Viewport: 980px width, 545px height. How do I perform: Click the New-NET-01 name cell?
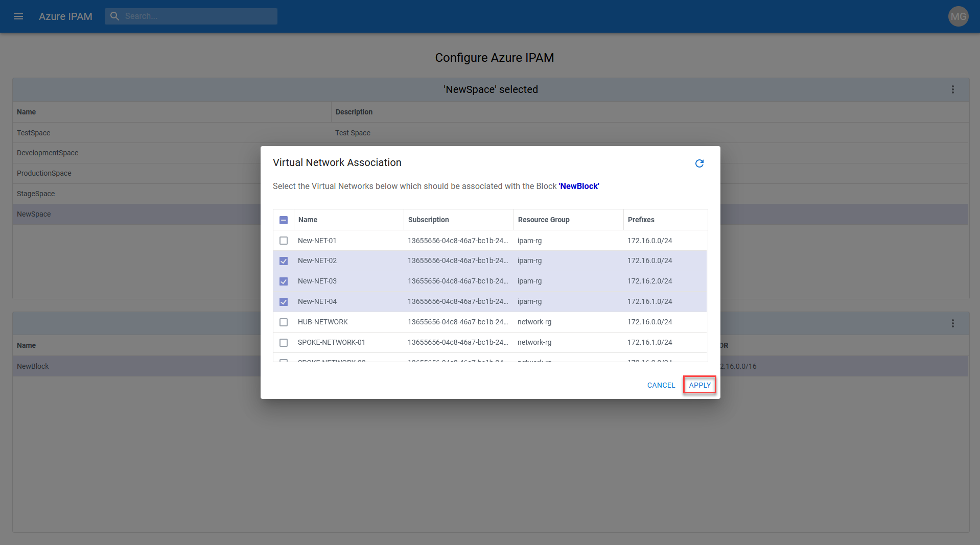tap(317, 241)
